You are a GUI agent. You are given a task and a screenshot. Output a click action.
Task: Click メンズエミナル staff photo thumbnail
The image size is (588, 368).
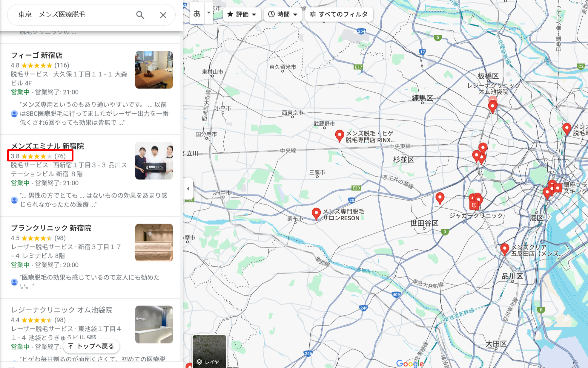pos(154,161)
